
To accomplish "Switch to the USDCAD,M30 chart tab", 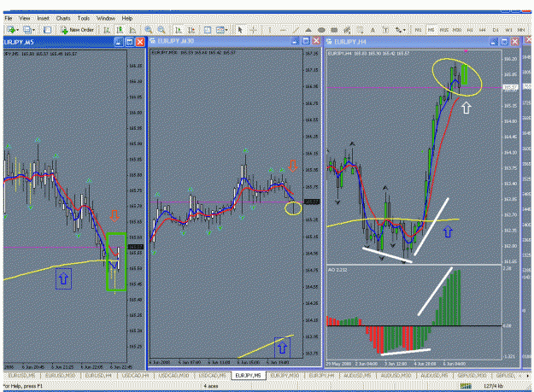I will point(173,375).
